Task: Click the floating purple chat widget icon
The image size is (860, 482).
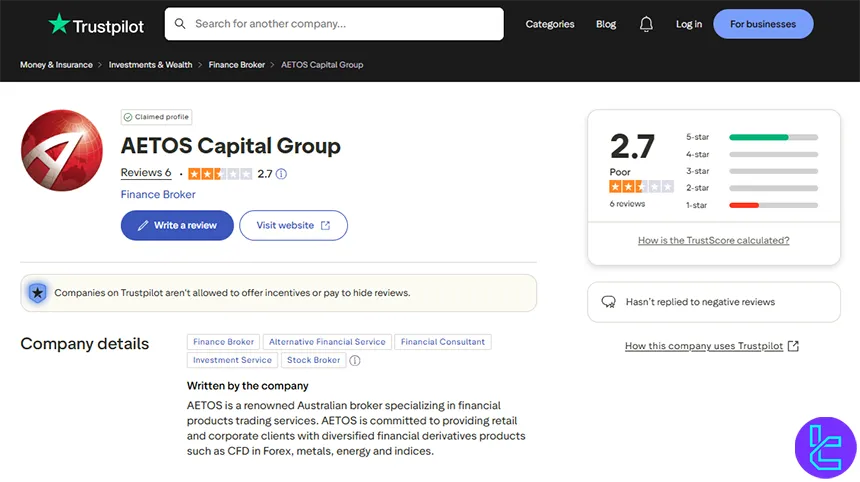Action: click(825, 447)
